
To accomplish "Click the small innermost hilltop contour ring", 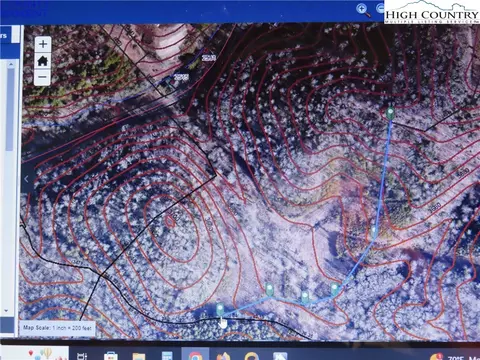I will click(170, 221).
